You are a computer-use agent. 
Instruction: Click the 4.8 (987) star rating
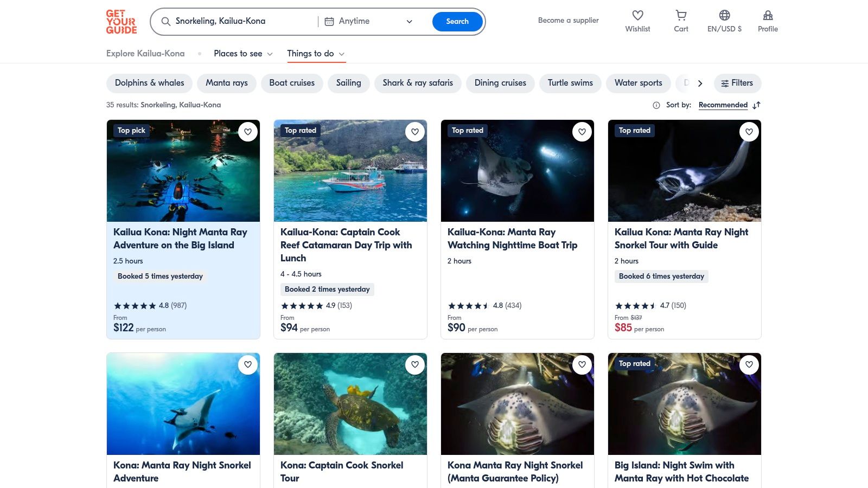(x=150, y=306)
